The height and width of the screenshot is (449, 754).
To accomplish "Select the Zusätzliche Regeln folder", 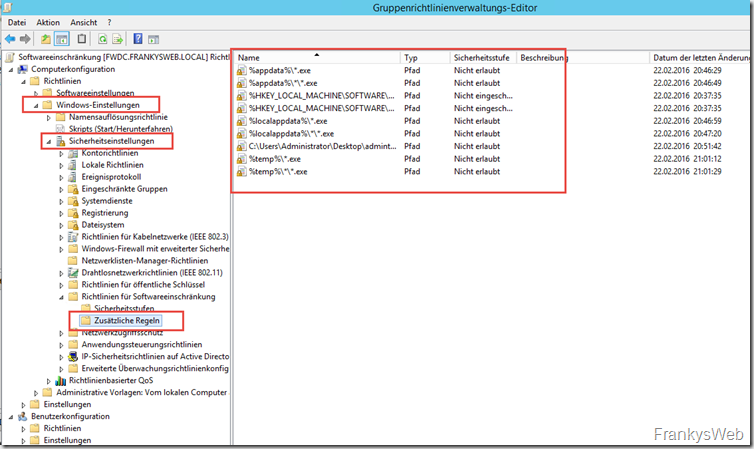I will tap(120, 320).
